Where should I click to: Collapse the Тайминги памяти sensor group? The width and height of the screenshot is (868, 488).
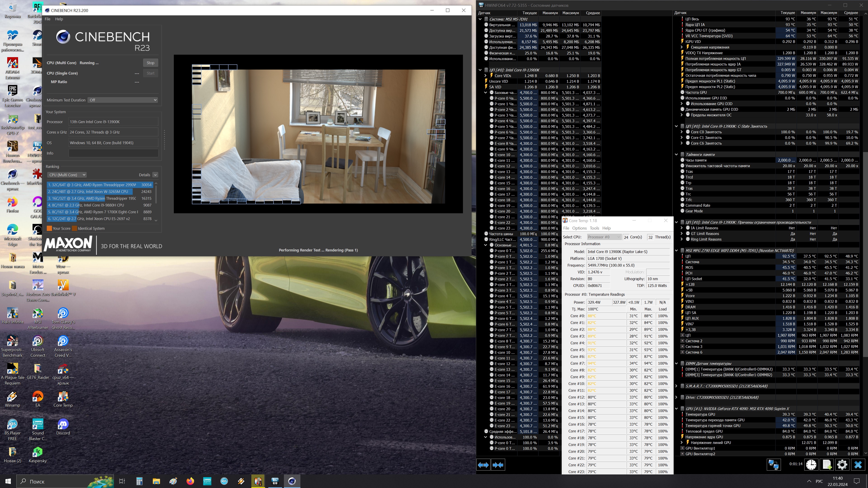point(676,155)
